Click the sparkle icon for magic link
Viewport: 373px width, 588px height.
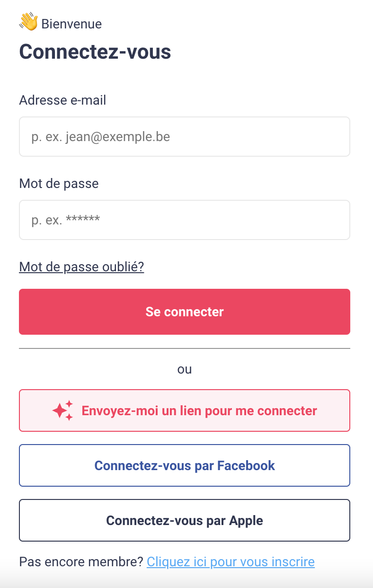(62, 410)
